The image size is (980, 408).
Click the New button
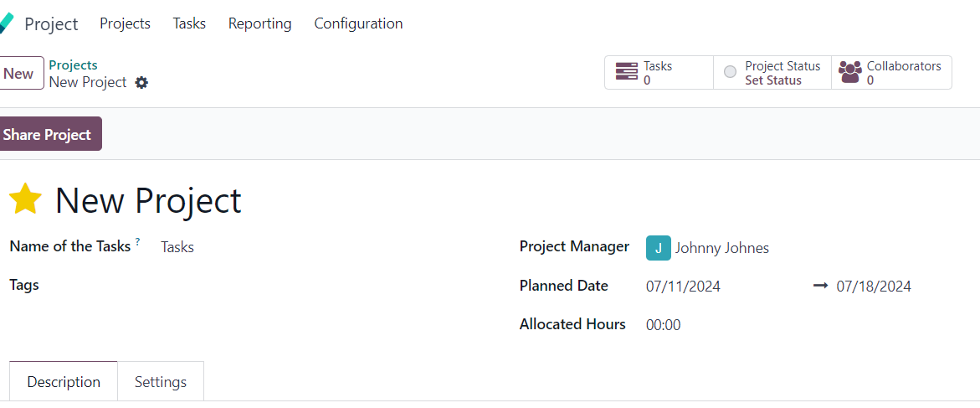click(x=19, y=73)
